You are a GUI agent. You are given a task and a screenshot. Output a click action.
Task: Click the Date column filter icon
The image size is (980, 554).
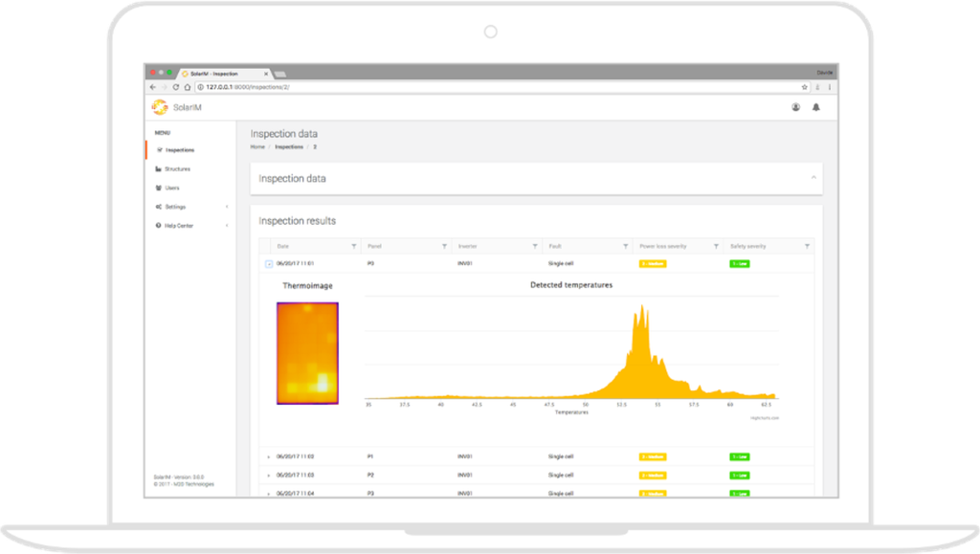tap(354, 246)
